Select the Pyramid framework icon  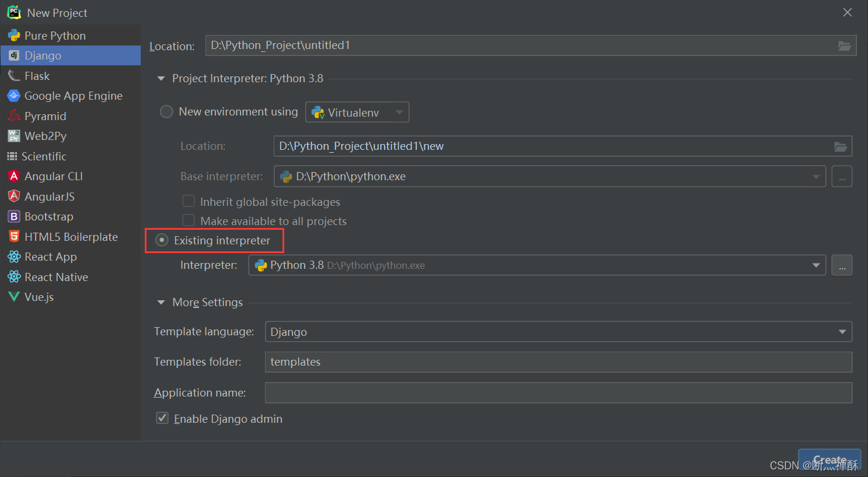[x=14, y=116]
